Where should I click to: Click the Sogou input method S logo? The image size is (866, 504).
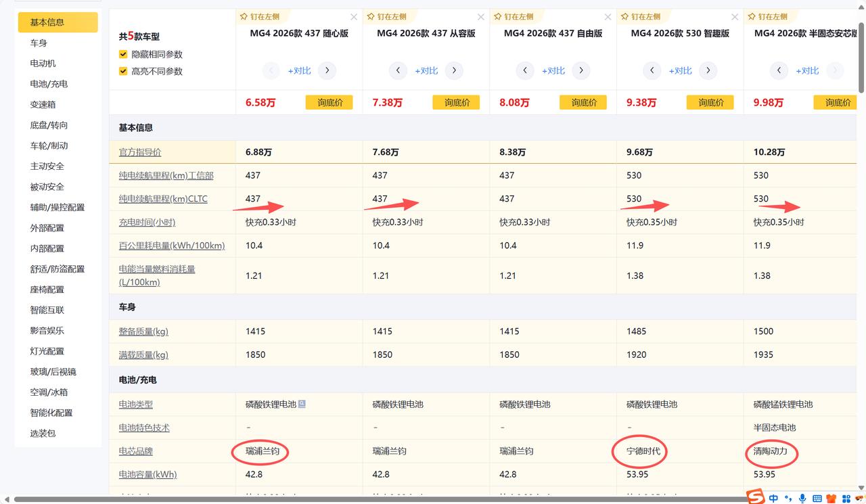click(x=756, y=498)
